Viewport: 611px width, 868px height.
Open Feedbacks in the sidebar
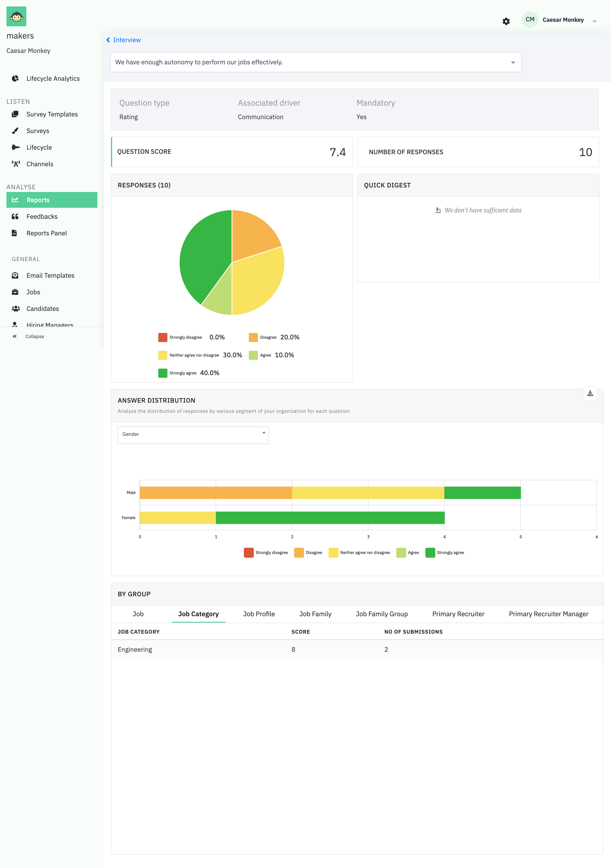click(x=42, y=216)
